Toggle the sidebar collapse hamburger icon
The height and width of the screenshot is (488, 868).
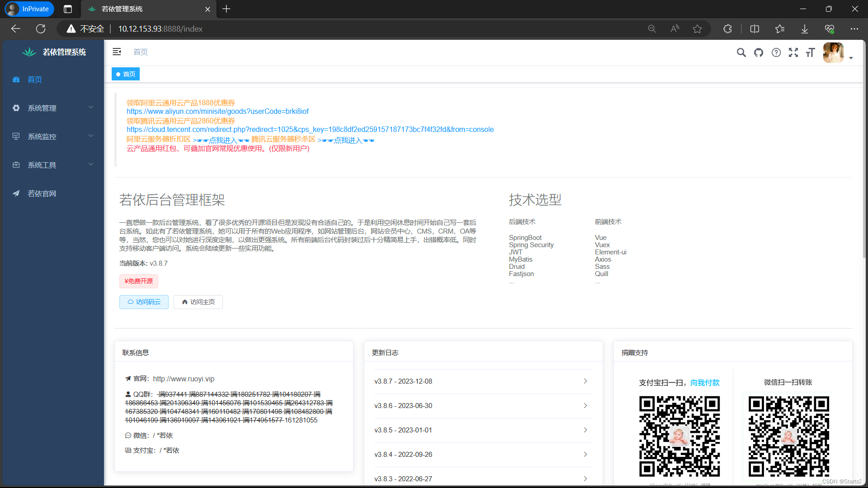click(117, 52)
